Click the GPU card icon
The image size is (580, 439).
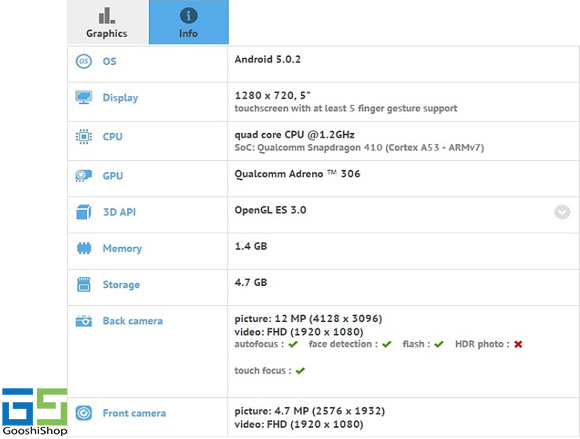click(x=84, y=176)
